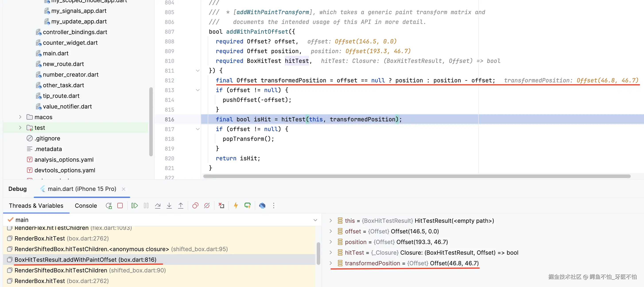Screen dimensions: 644x287
Task: Open more debug options menu
Action: [274, 206]
